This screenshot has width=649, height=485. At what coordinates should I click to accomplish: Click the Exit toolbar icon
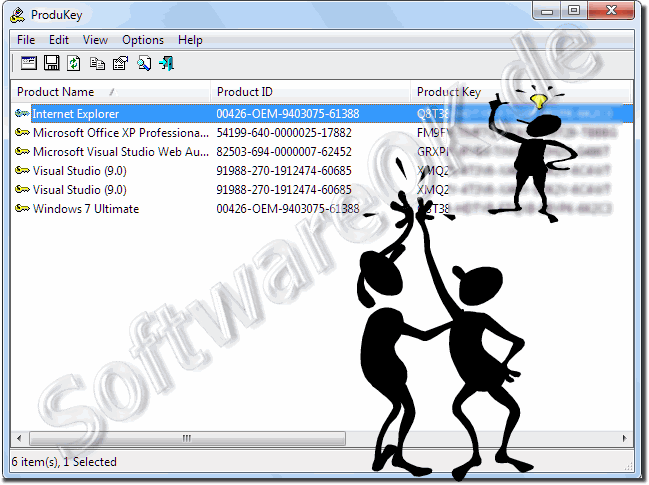167,63
